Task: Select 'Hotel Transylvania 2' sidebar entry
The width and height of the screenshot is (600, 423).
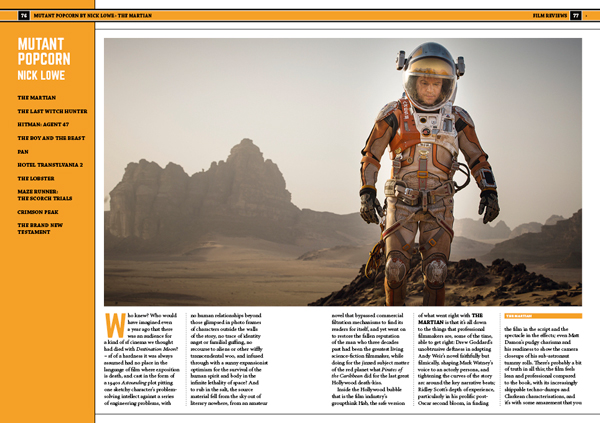Action: (50, 165)
